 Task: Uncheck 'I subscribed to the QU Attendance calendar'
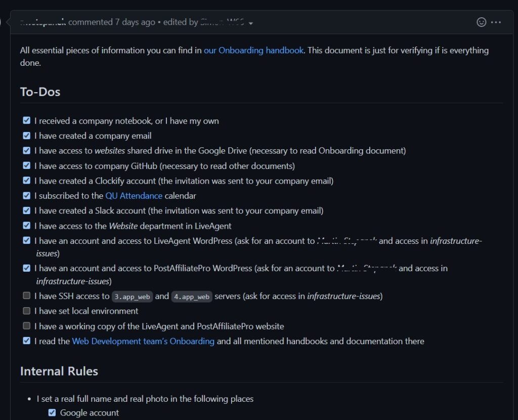tap(26, 195)
